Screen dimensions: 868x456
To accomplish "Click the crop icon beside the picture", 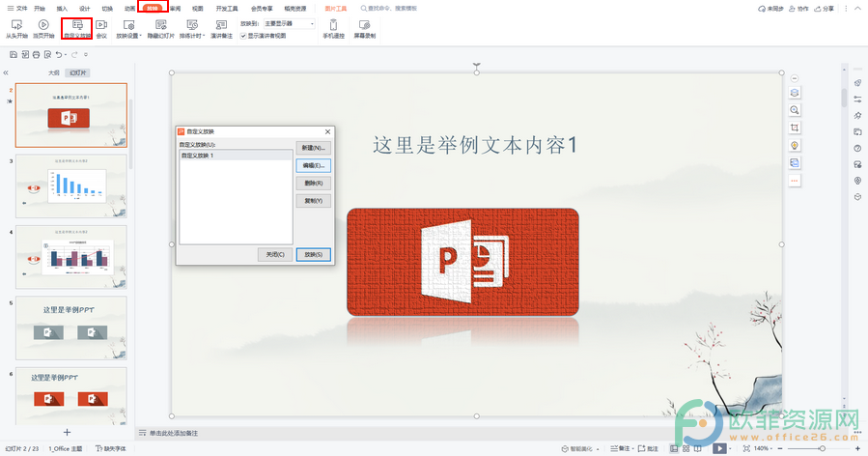I will tap(795, 128).
